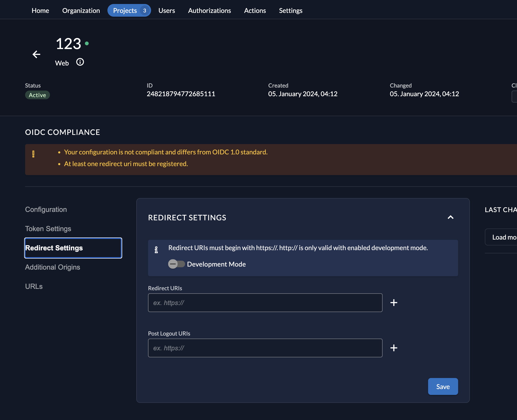Viewport: 517px width, 420px height.
Task: Enable the Development Mode toggle
Action: [x=176, y=264]
